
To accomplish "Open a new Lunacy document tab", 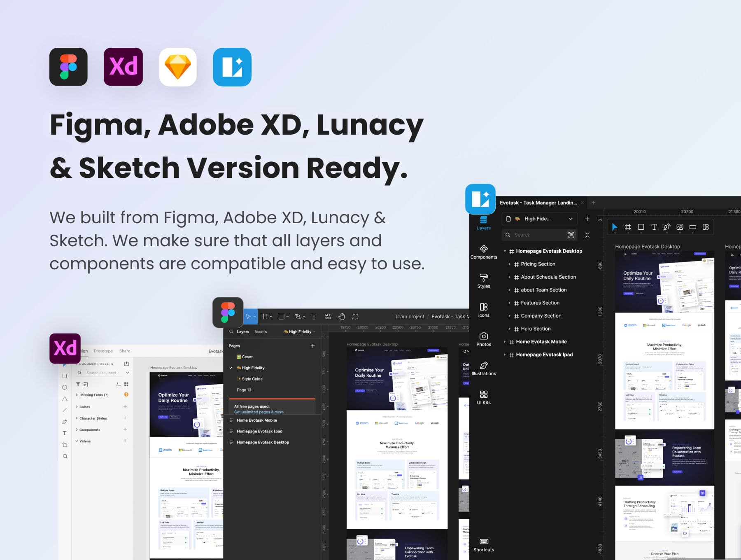I will (594, 203).
